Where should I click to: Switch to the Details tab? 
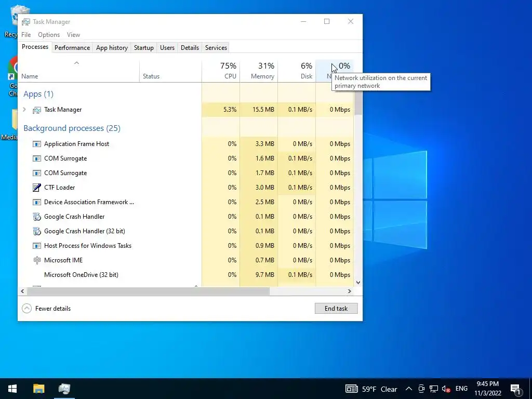(190, 48)
